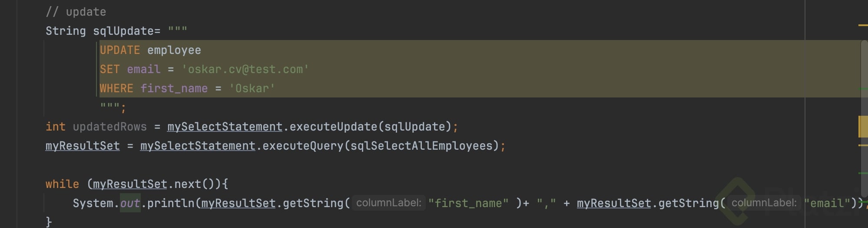This screenshot has width=868, height=228.
Task: Click the WHERE keyword in SQL block
Action: (116, 88)
